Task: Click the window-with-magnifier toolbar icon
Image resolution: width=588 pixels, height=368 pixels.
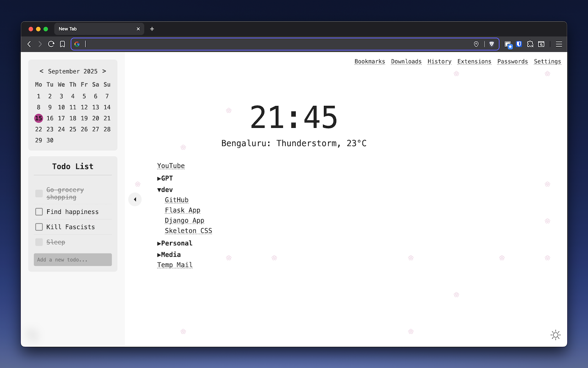Action: (541, 44)
